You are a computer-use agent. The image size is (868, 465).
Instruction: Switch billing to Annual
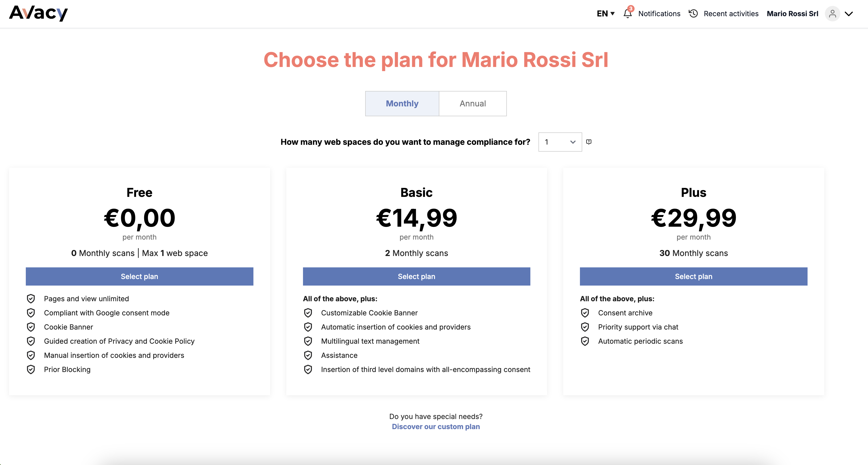[472, 104]
